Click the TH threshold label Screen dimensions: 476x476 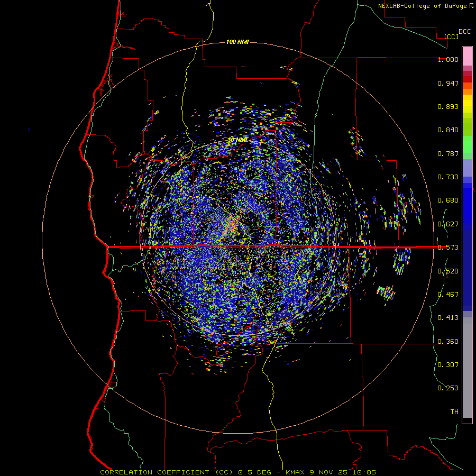click(x=454, y=411)
